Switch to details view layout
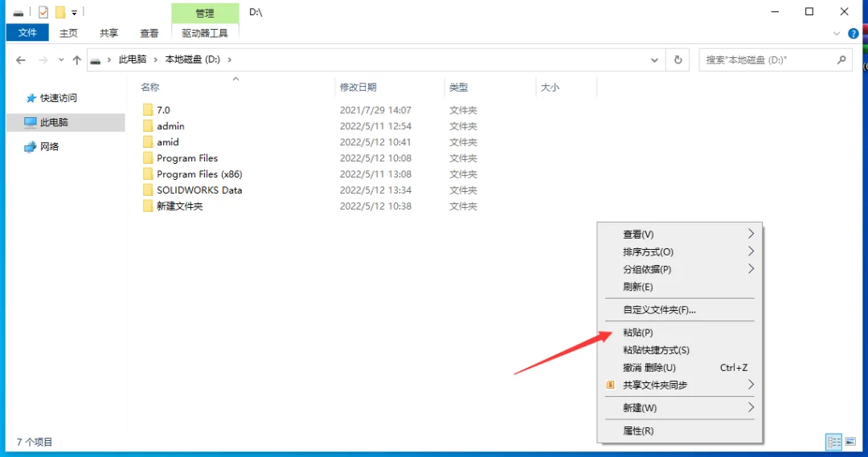Screen dimensions: 868x457 coord(833,442)
